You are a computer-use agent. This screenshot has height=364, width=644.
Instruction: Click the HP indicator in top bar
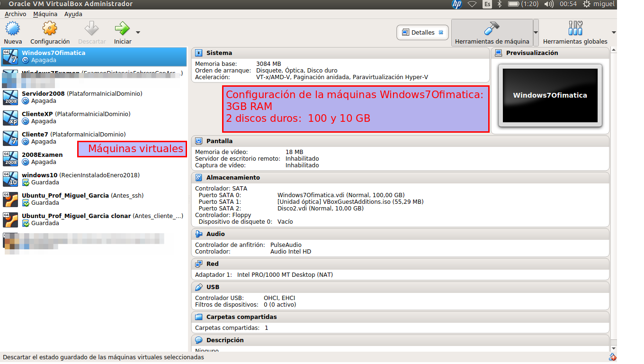457,4
